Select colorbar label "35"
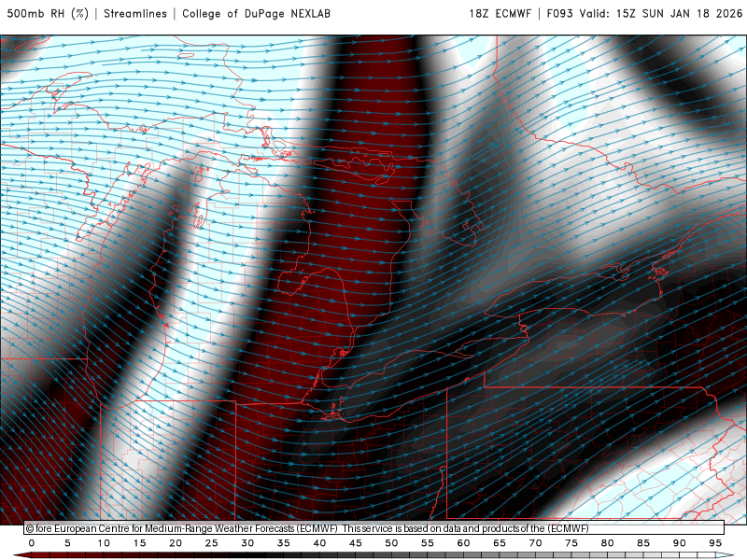This screenshot has height=560, width=747. coord(284,543)
